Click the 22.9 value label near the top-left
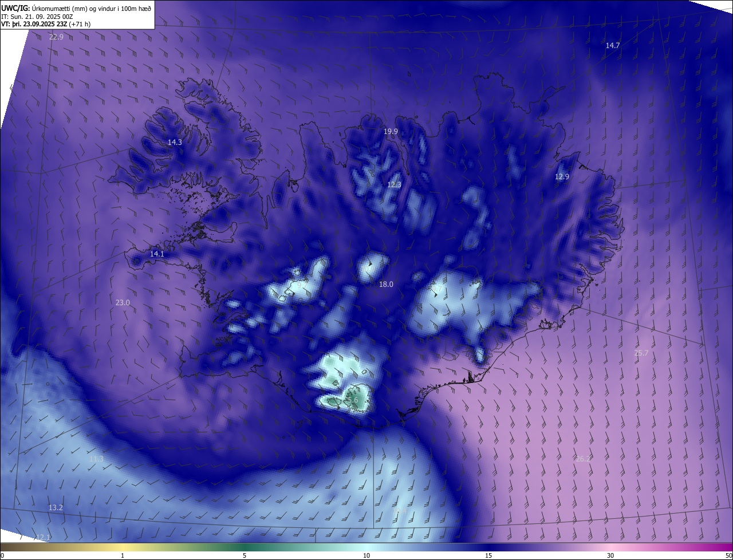Viewport: 733px width, 560px height. click(x=56, y=37)
